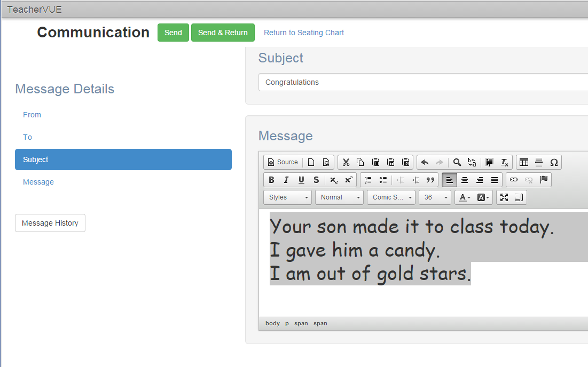Image resolution: width=588 pixels, height=367 pixels.
Task: Insert a numbered list
Action: pyautogui.click(x=368, y=180)
